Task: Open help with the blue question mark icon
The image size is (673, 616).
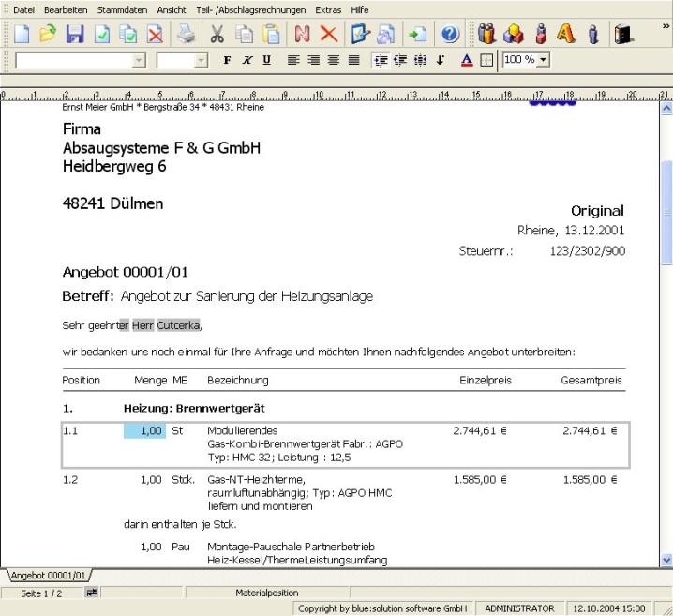Action: point(449,35)
